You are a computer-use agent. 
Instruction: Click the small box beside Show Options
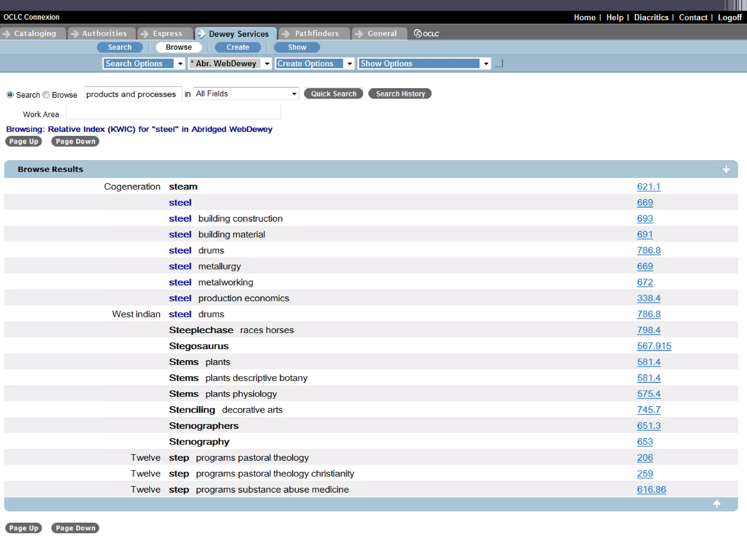[x=499, y=63]
